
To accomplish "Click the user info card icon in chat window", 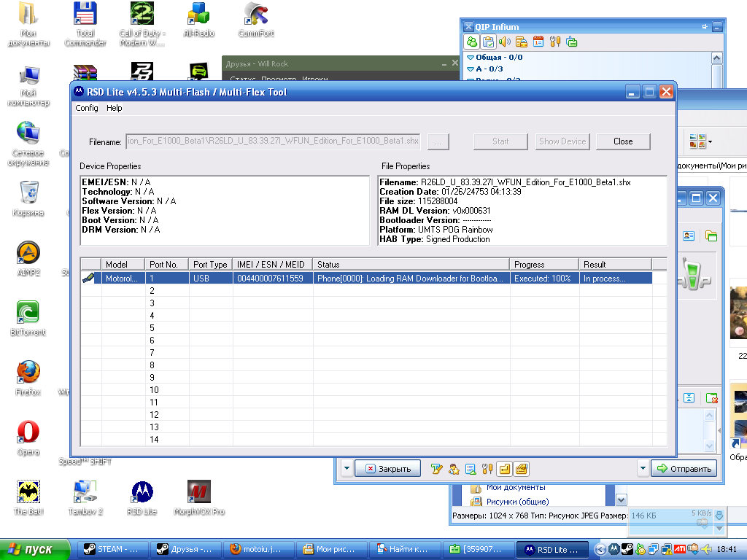I will point(689,236).
